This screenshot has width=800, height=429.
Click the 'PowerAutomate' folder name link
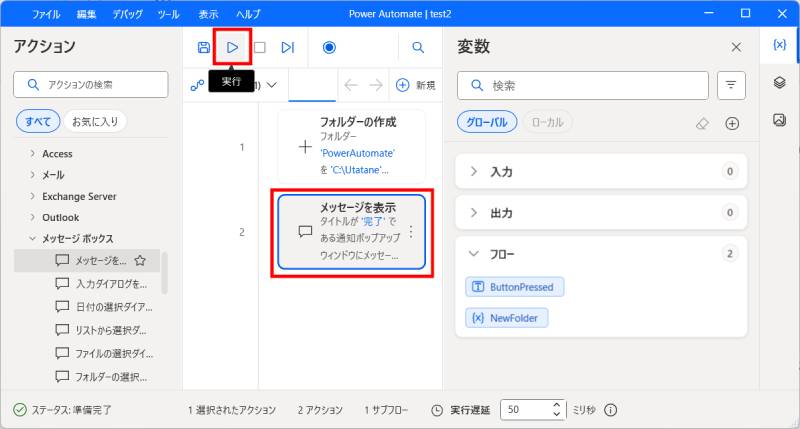pyautogui.click(x=358, y=153)
